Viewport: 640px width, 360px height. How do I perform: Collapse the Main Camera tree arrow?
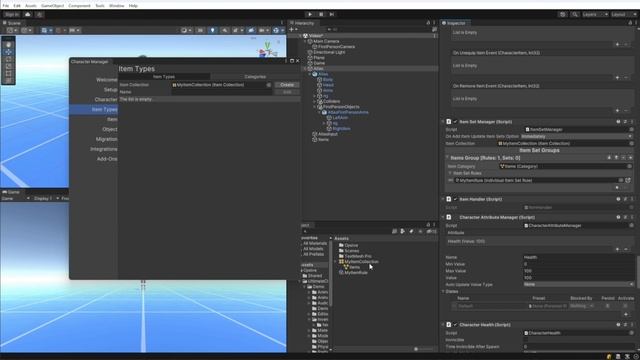coord(305,41)
